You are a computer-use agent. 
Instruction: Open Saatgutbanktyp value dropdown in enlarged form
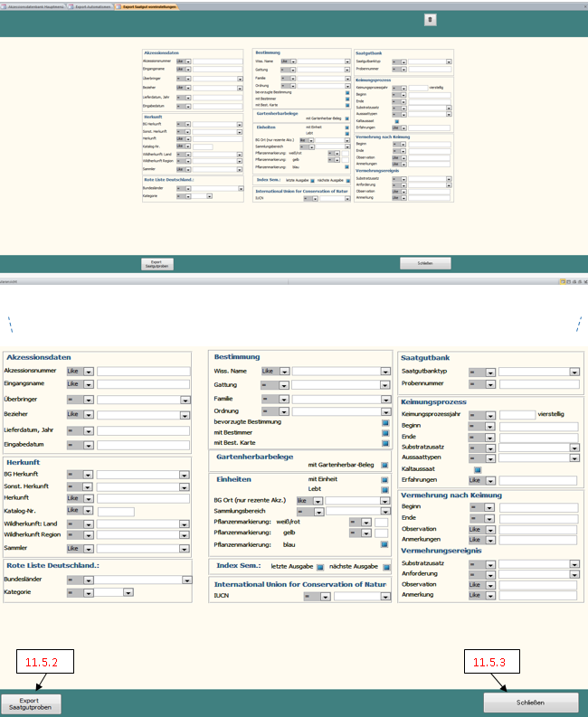click(x=574, y=372)
